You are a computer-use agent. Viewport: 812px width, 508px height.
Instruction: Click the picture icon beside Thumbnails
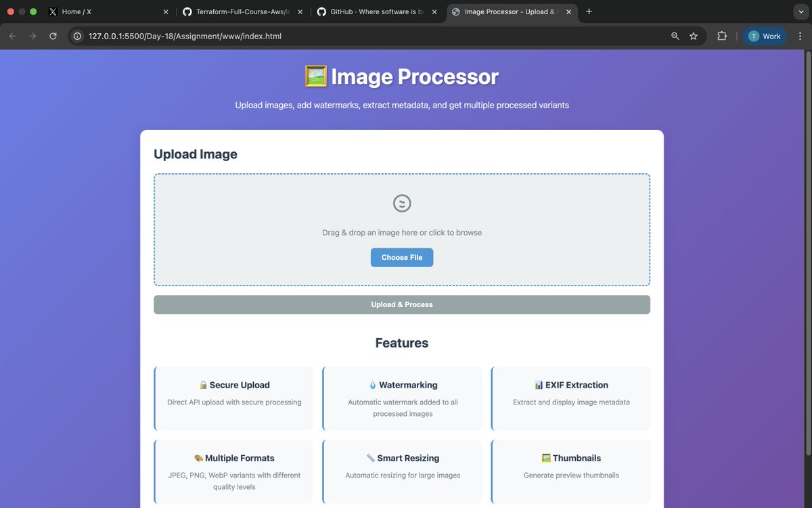pos(546,458)
